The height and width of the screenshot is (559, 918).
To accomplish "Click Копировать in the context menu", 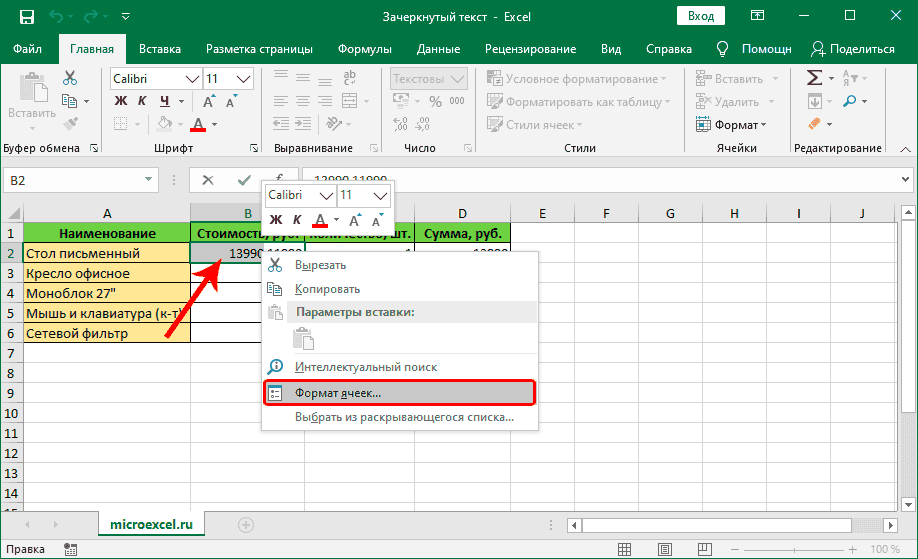I will click(x=327, y=289).
